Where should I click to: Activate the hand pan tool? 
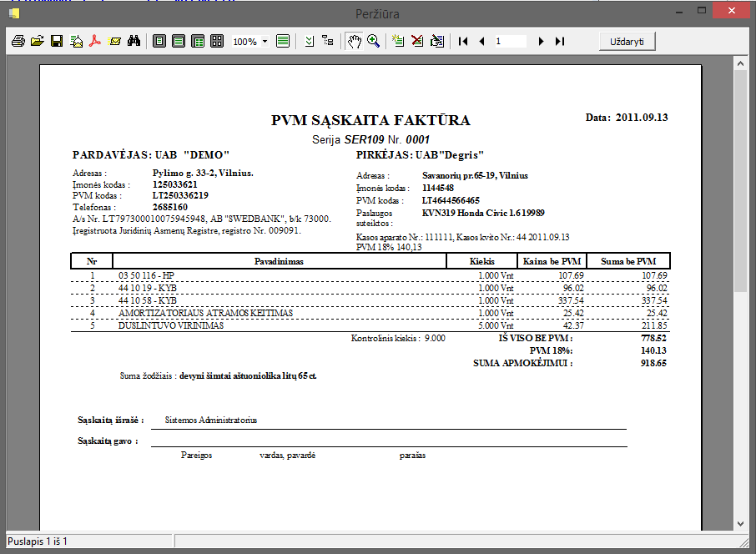coord(355,41)
